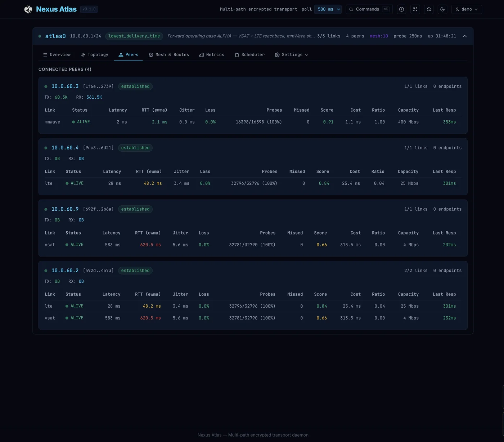Click 2/2 links for peer 10.0.60.2
Image resolution: width=504 pixels, height=442 pixels.
416,271
